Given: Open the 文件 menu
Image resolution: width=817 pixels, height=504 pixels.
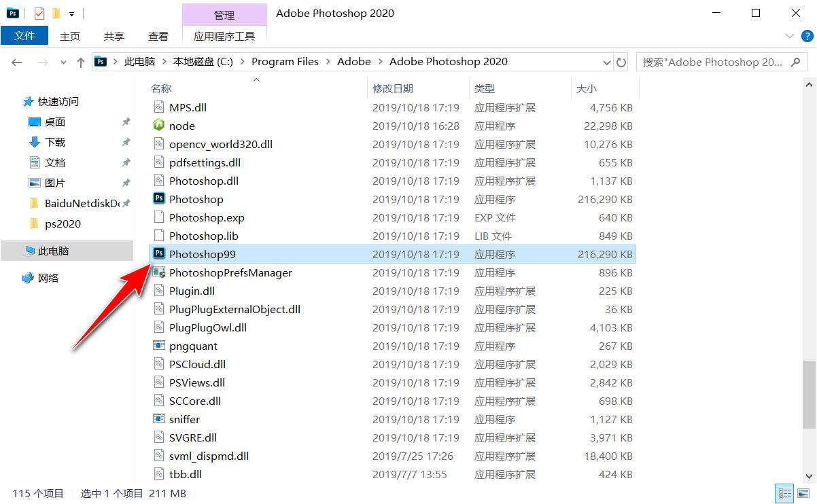Looking at the screenshot, I should click(x=24, y=35).
